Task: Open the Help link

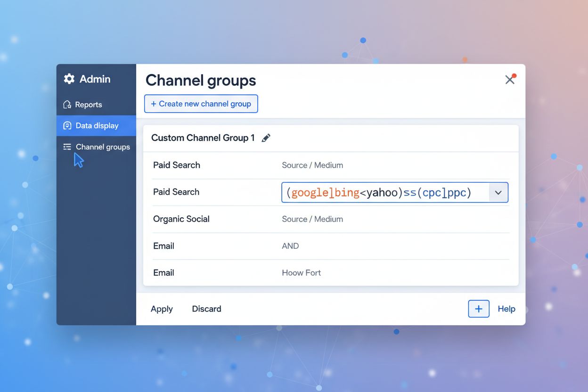Action: point(506,309)
